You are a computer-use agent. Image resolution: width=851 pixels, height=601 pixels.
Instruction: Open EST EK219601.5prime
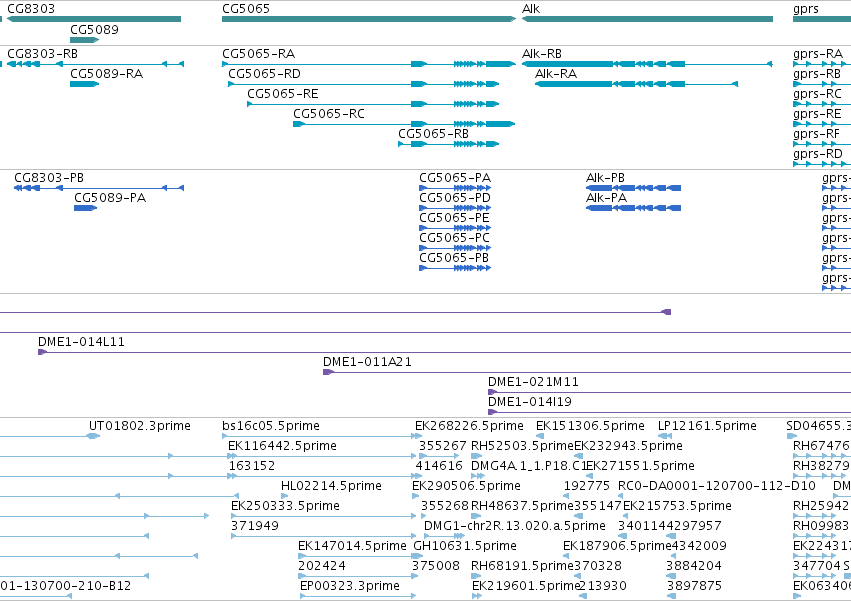(526, 587)
